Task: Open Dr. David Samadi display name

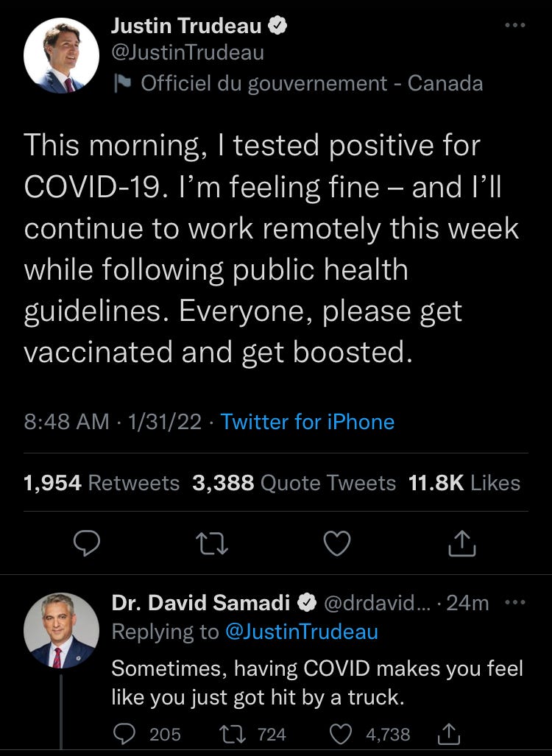Action: (x=200, y=603)
